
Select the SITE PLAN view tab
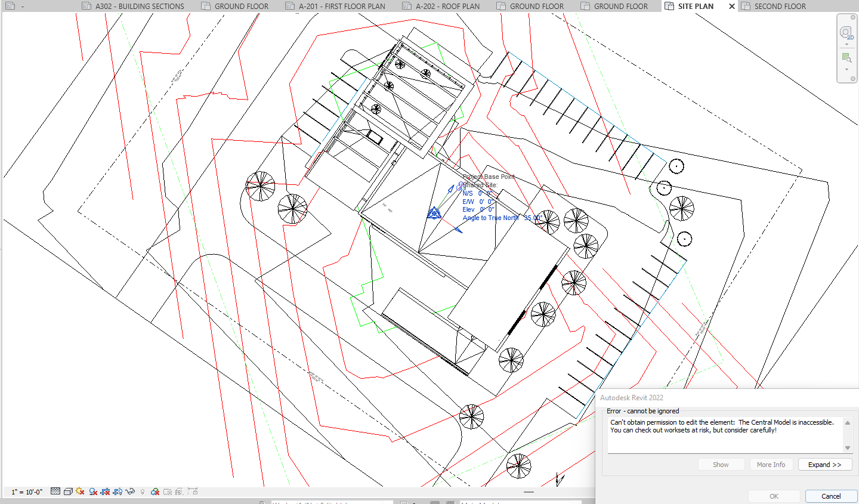(x=696, y=6)
